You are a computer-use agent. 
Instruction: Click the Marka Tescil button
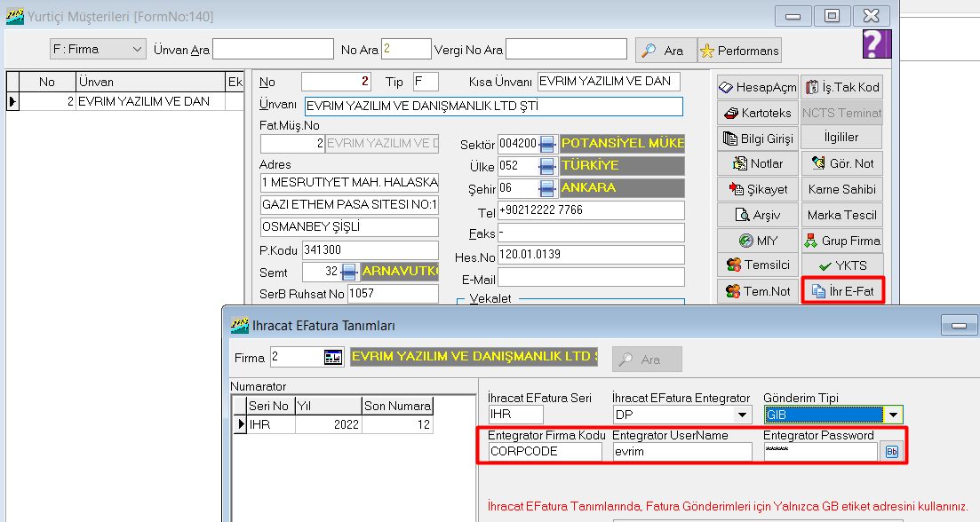[842, 215]
